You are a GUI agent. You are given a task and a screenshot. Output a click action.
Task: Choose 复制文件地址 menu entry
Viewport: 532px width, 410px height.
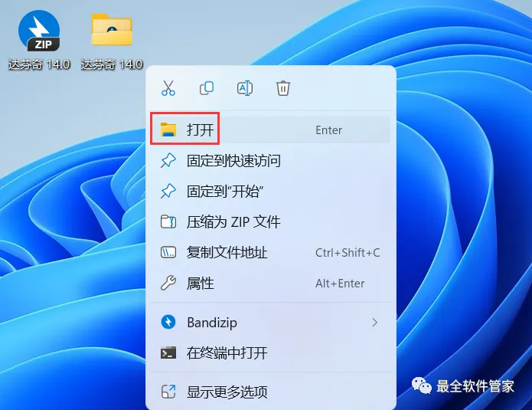point(270,253)
